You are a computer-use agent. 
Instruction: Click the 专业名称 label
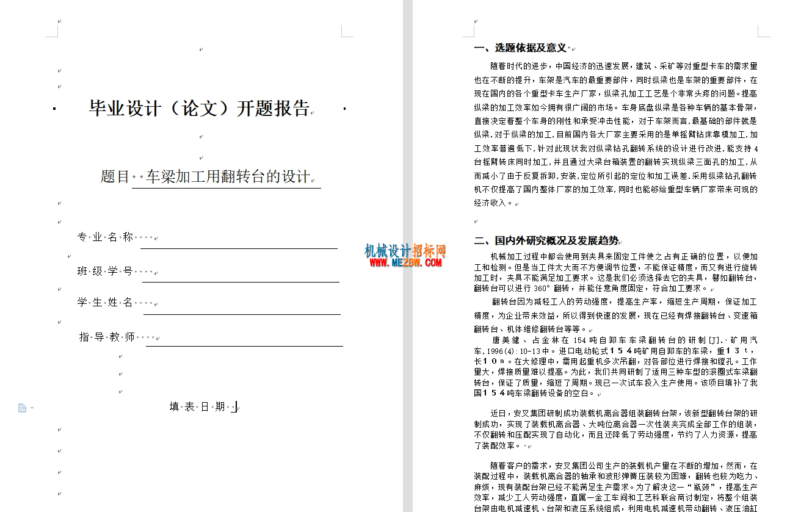tap(105, 237)
